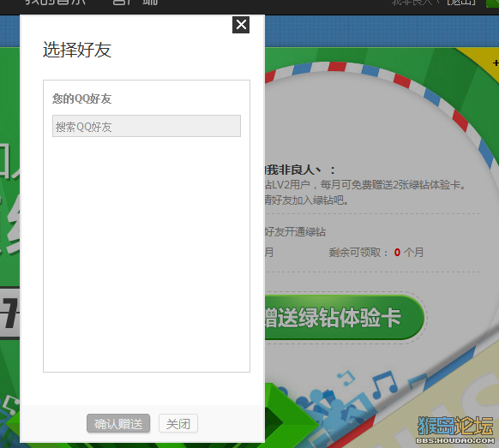Click the 我非良人 username in top bar
This screenshot has height=448, width=499.
415,3
